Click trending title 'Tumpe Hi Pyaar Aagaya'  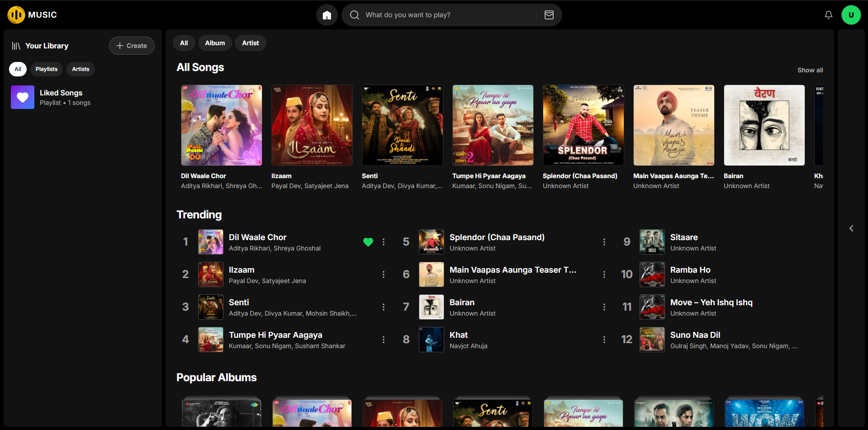pyautogui.click(x=275, y=335)
